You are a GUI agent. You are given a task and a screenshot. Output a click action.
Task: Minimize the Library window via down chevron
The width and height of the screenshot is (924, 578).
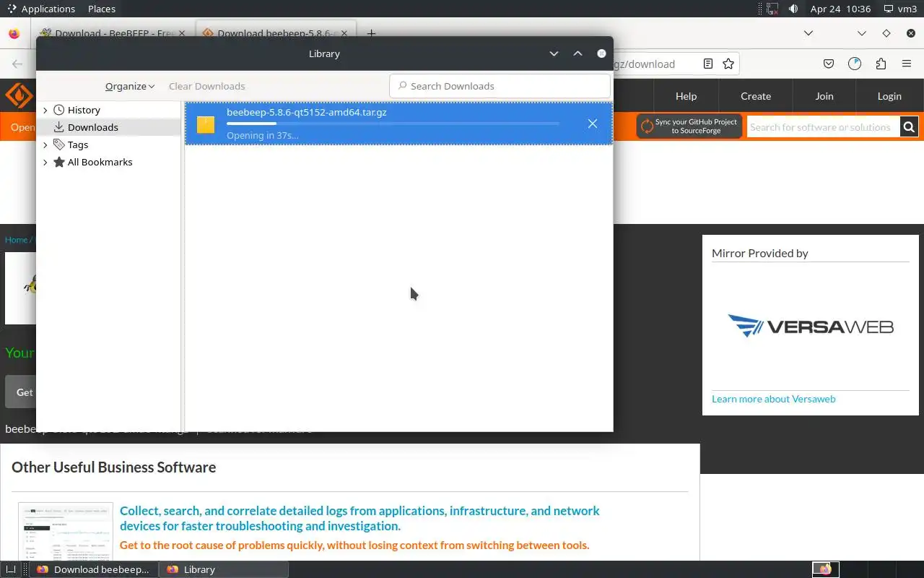[554, 53]
